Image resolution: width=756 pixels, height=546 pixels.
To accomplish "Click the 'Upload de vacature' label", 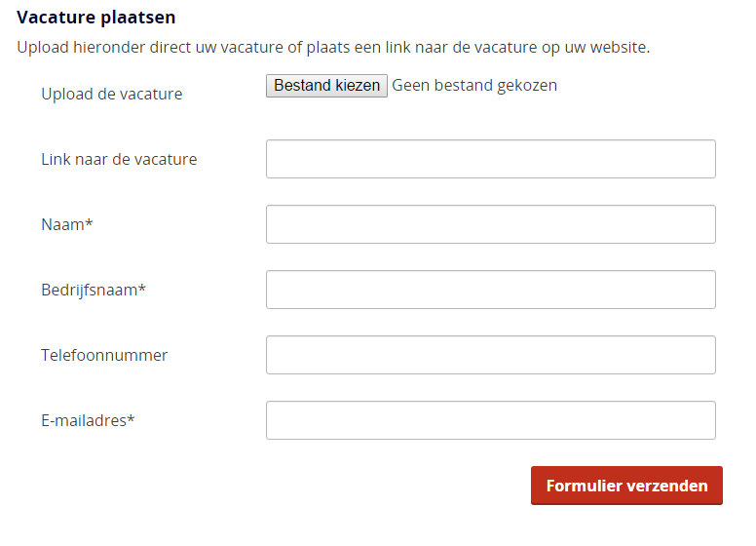I will (111, 95).
